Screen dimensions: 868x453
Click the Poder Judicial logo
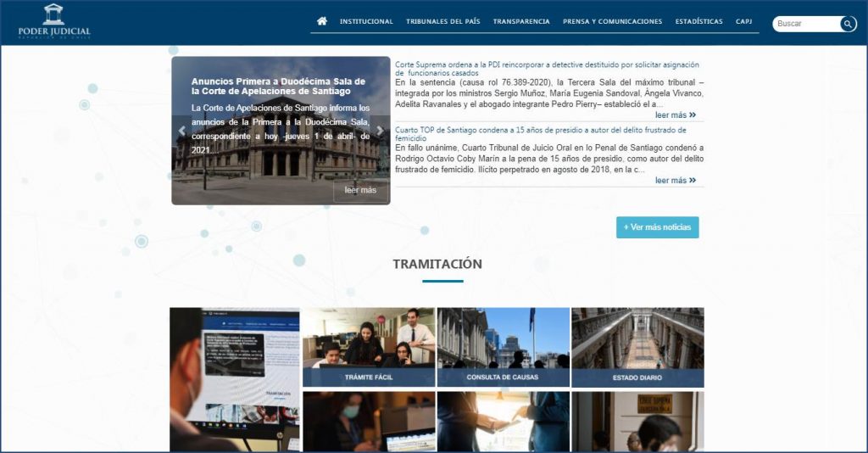(x=53, y=20)
